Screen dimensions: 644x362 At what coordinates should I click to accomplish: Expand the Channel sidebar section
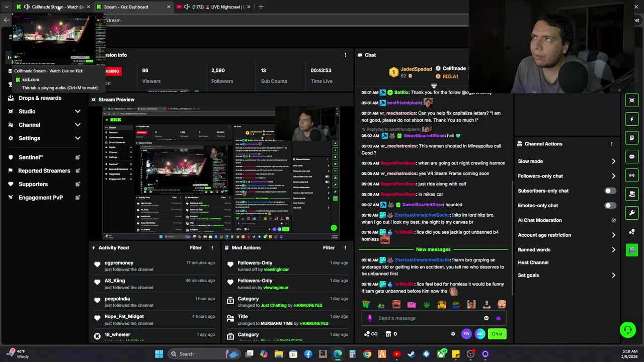(77, 125)
